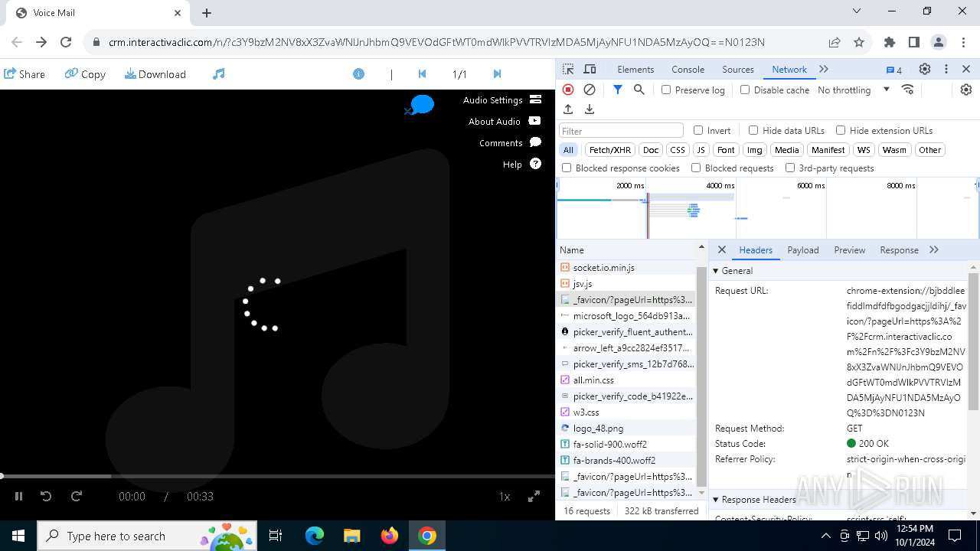Click the Share button in player toolbar

point(24,74)
